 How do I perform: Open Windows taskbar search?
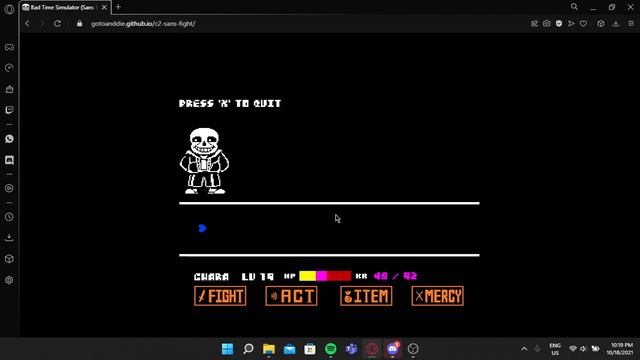click(x=248, y=349)
